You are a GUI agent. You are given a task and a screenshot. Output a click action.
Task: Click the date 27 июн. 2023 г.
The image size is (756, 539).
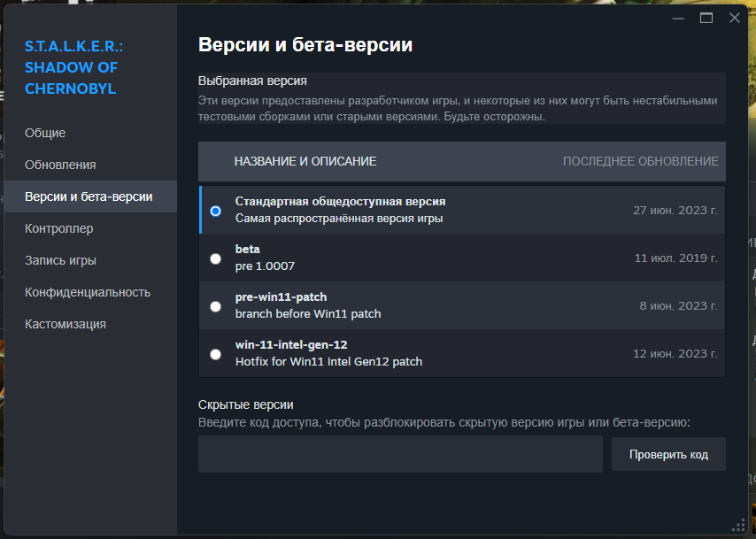[675, 211]
